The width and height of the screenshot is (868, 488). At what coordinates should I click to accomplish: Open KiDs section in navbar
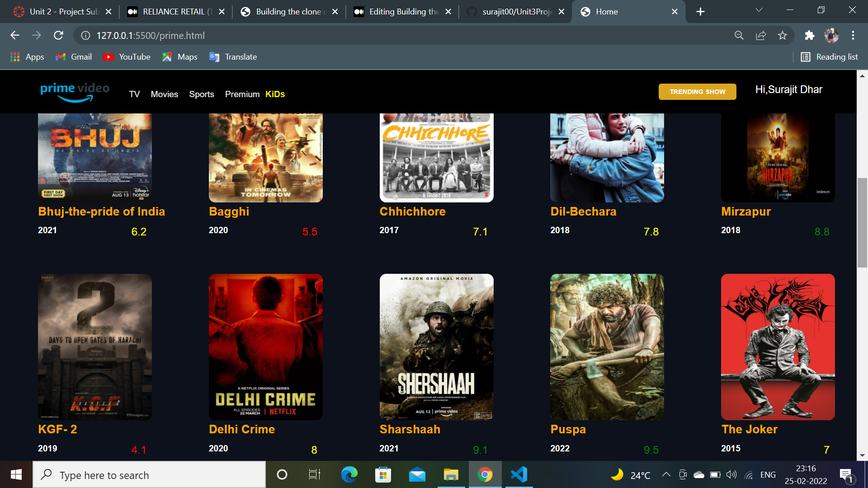[x=275, y=94]
